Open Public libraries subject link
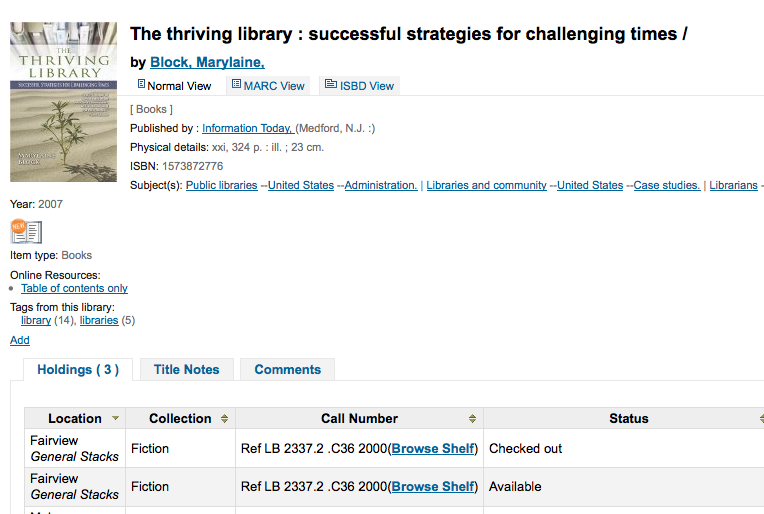 (x=221, y=185)
